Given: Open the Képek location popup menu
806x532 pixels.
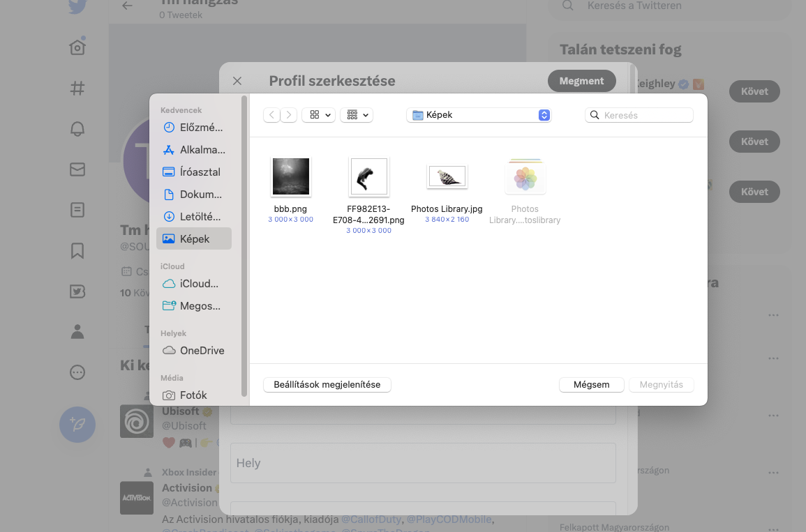Looking at the screenshot, I should (479, 115).
